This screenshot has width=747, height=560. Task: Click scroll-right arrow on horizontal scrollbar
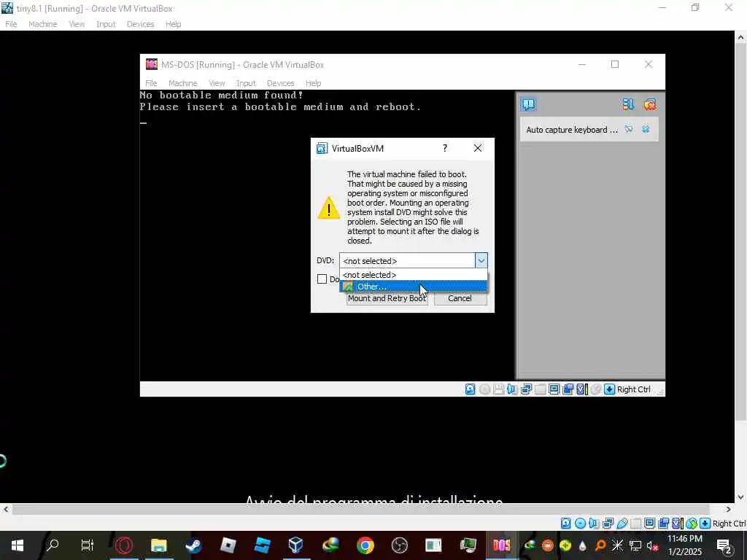click(728, 509)
